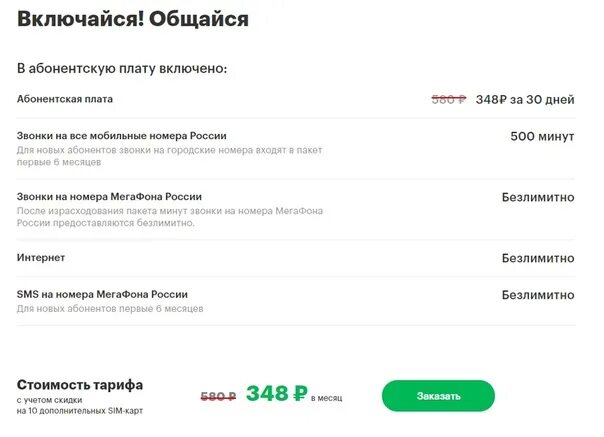
Task: Select the 10 дополнительных SIM-карт discount note
Action: coord(80,405)
